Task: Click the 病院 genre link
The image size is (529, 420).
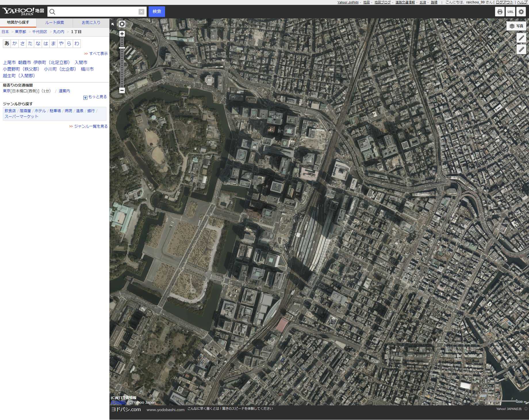Action: (68, 111)
